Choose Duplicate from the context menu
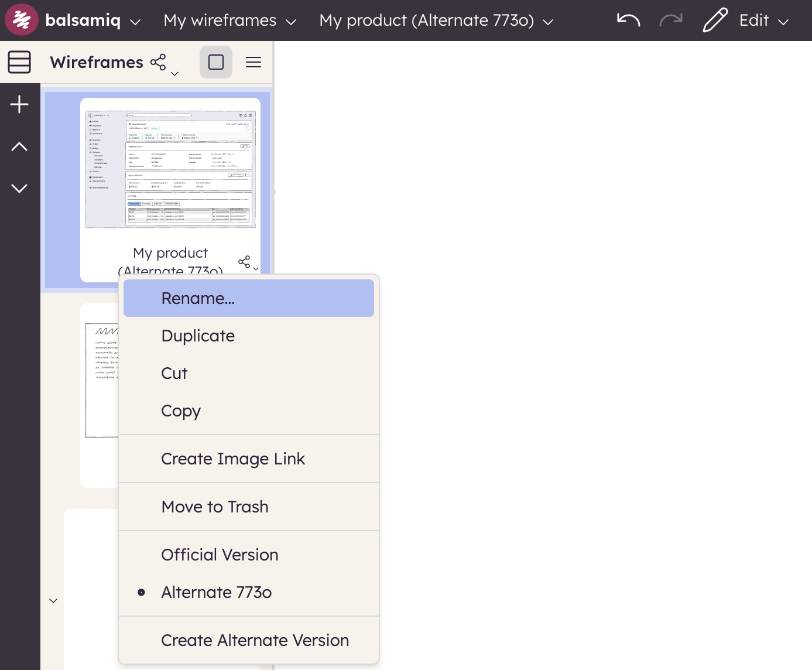812x670 pixels. [249, 336]
